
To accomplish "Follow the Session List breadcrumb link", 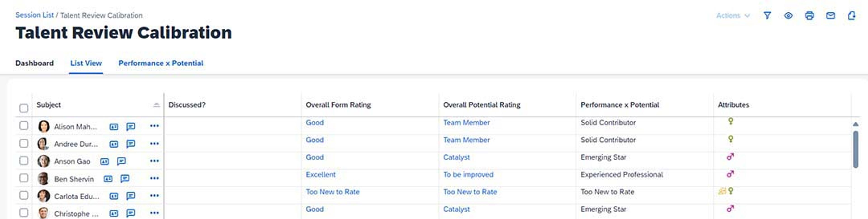I will point(34,15).
